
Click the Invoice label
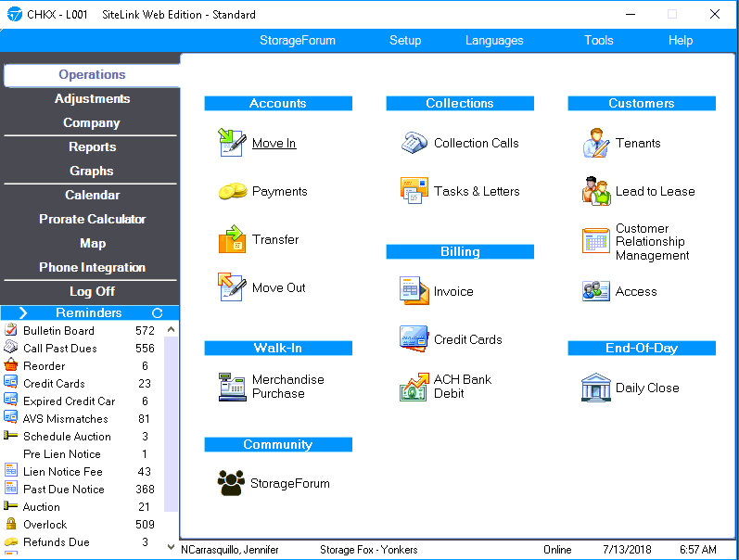[452, 291]
